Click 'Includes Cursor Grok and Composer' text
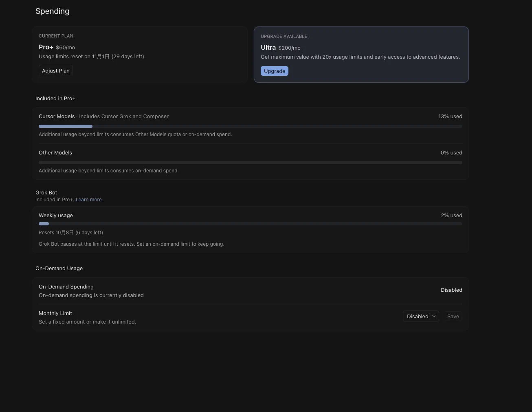Screen dimensions: 532x412 [124, 117]
